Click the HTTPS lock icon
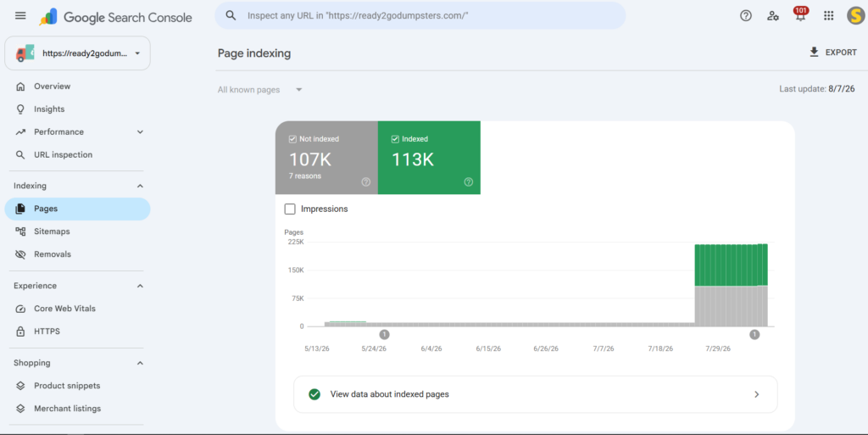The width and height of the screenshot is (868, 435). [x=20, y=332]
